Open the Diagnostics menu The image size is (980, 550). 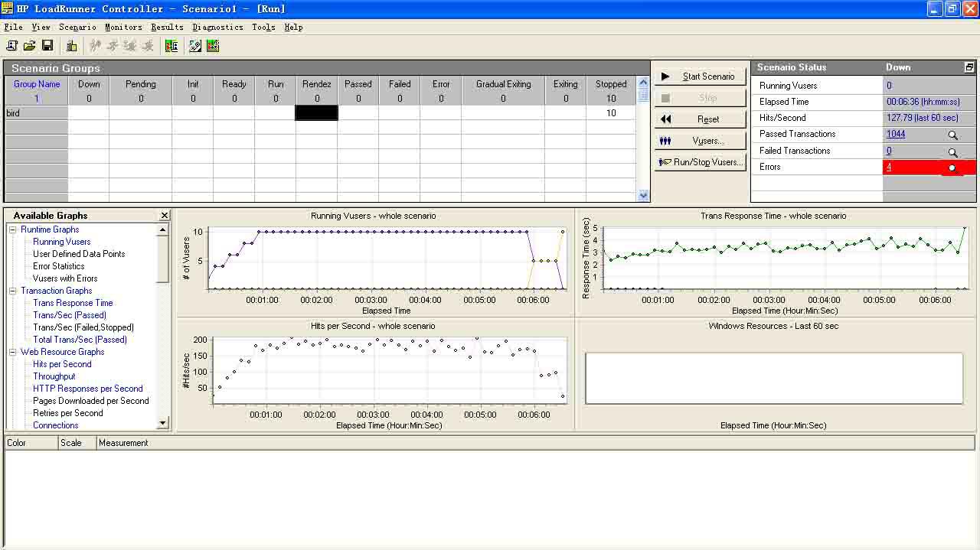point(217,27)
